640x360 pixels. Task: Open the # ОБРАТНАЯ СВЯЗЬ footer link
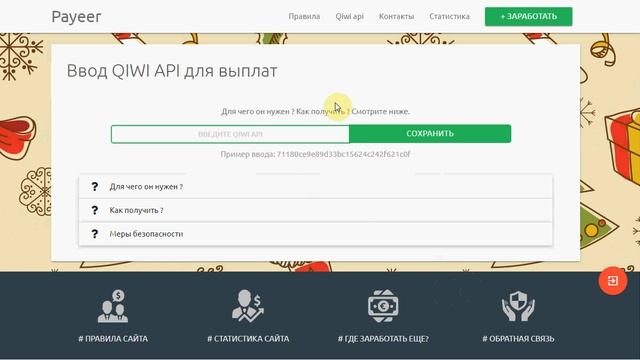click(518, 339)
